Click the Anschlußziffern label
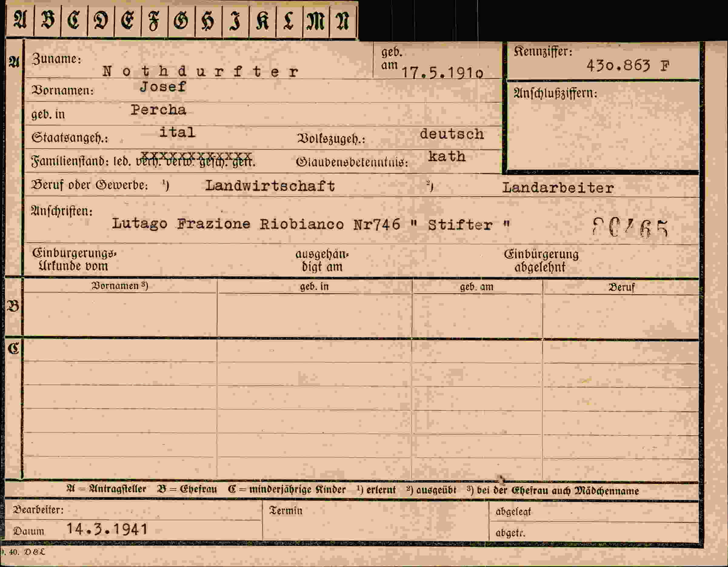The height and width of the screenshot is (567, 728). [x=555, y=93]
